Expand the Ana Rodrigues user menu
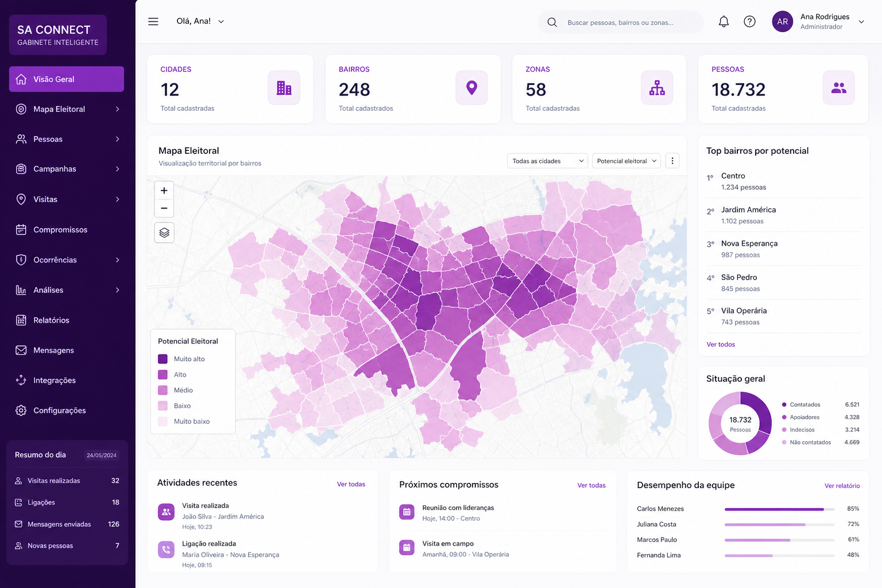 [x=861, y=22]
